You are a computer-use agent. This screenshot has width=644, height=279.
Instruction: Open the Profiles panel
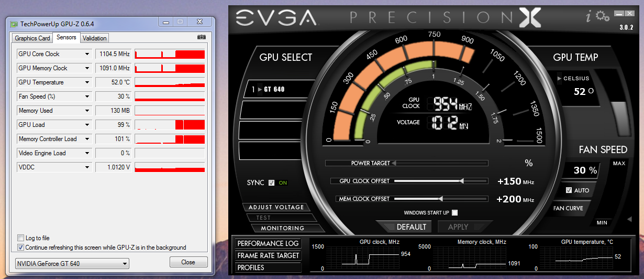[268, 267]
